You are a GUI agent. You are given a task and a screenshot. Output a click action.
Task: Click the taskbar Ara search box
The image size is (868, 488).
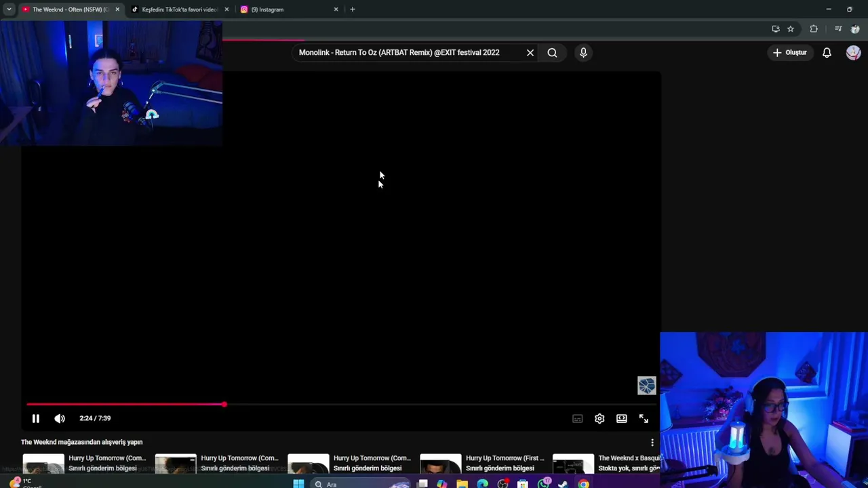coord(361,484)
